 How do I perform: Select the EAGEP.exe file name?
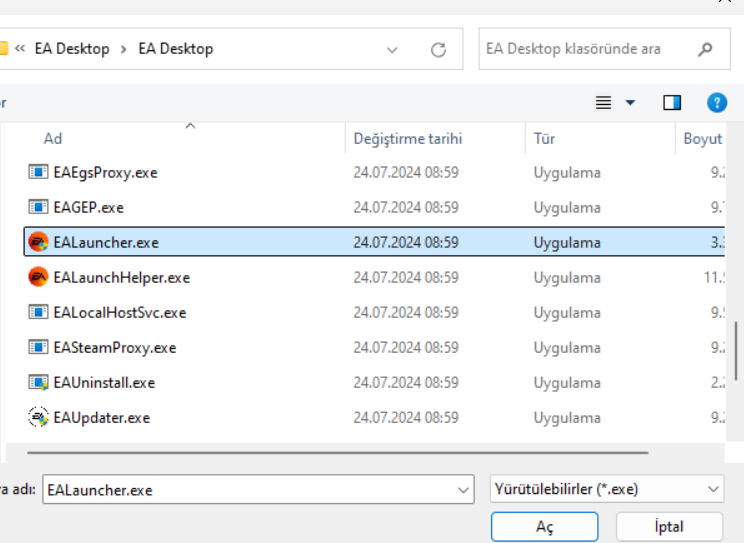click(89, 208)
